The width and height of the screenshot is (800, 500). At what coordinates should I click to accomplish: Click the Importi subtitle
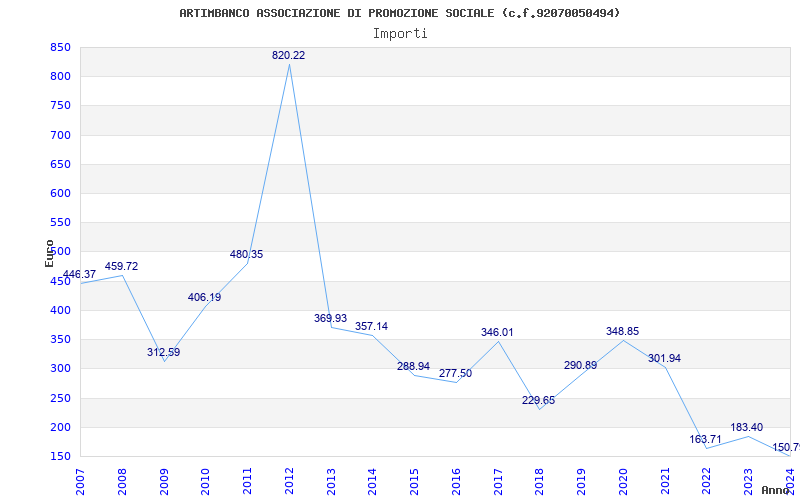pos(400,34)
